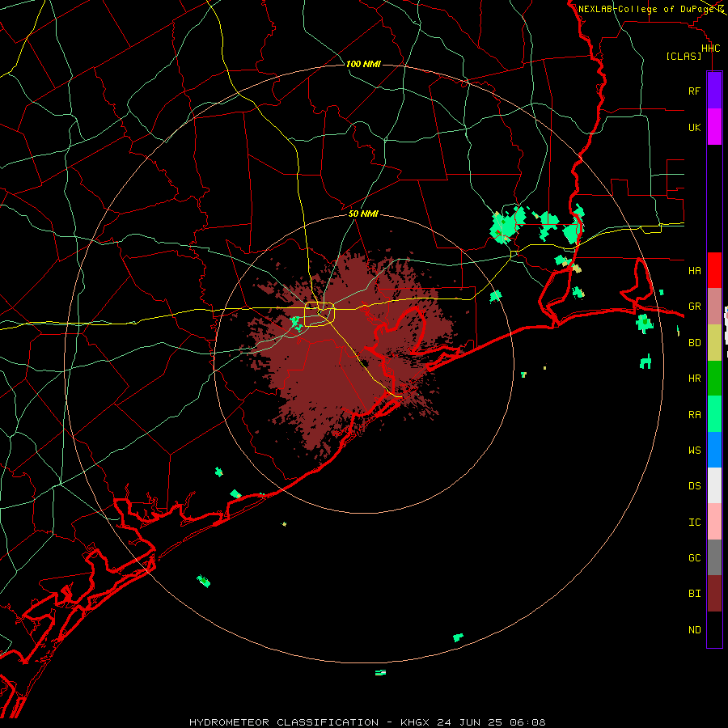Click the BD yellow legend swatch
This screenshot has width=728, height=728.
point(714,343)
